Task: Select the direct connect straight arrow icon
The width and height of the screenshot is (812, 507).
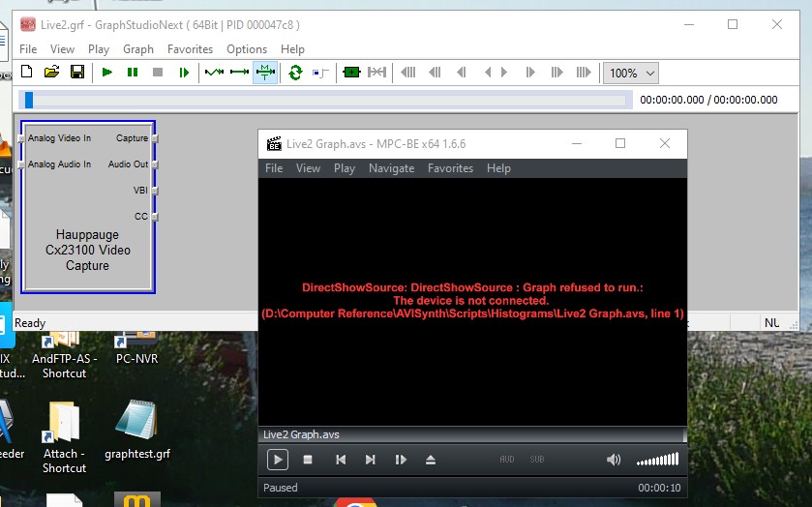Action: coord(239,72)
